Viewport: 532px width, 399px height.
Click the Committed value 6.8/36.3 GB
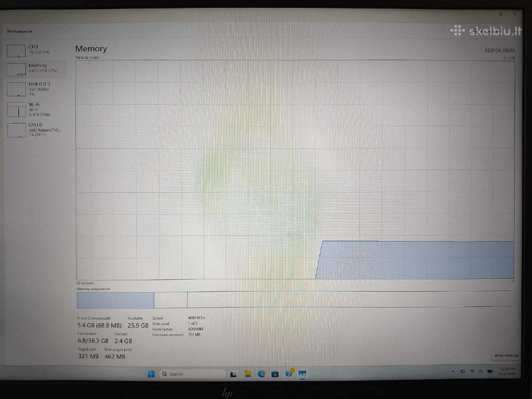point(93,340)
